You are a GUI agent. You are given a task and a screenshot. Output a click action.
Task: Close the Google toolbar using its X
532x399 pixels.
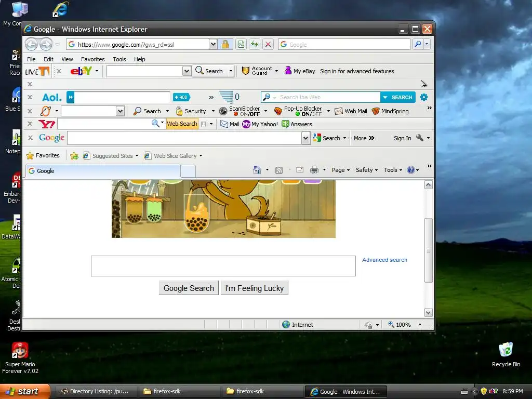[x=30, y=137]
